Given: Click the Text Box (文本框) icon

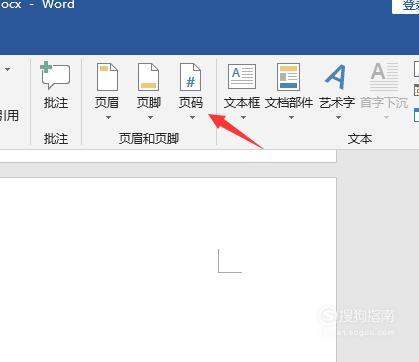Looking at the screenshot, I should pyautogui.click(x=242, y=76).
